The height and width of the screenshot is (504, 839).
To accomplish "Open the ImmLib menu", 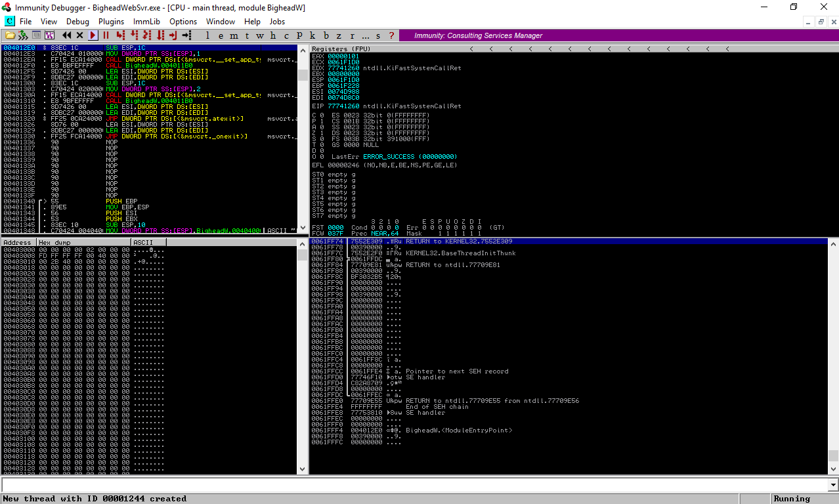I will click(x=146, y=22).
